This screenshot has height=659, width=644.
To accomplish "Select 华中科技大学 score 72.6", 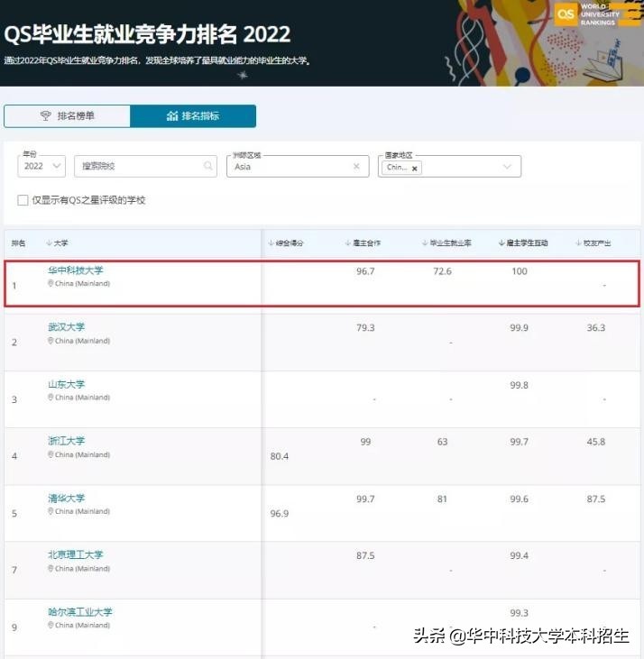I will pos(442,271).
